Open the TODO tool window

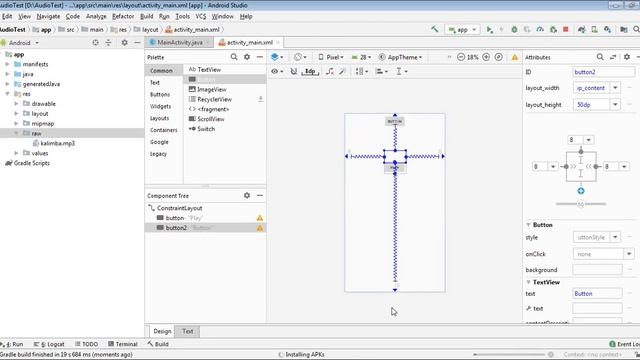tap(86, 344)
